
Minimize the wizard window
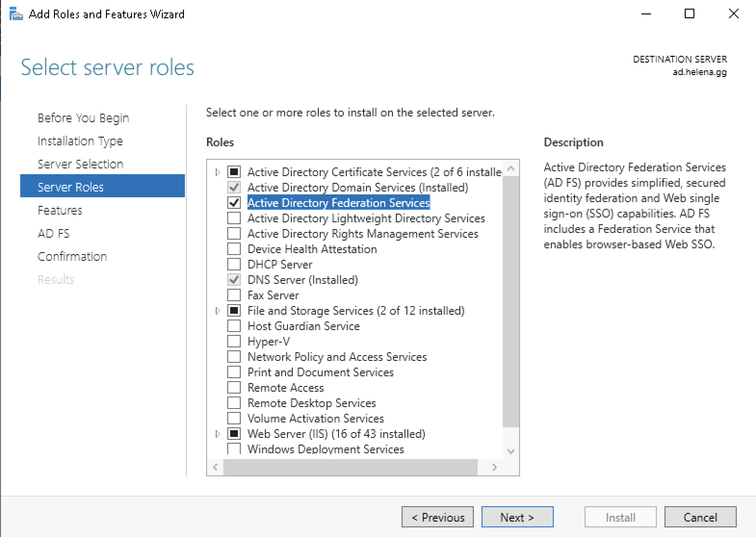646,14
